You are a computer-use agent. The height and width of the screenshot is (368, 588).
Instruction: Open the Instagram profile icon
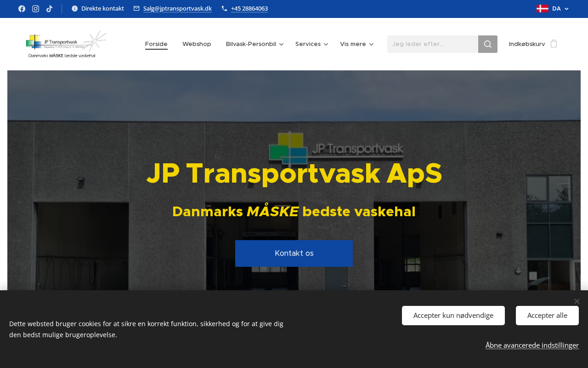pyautogui.click(x=35, y=9)
